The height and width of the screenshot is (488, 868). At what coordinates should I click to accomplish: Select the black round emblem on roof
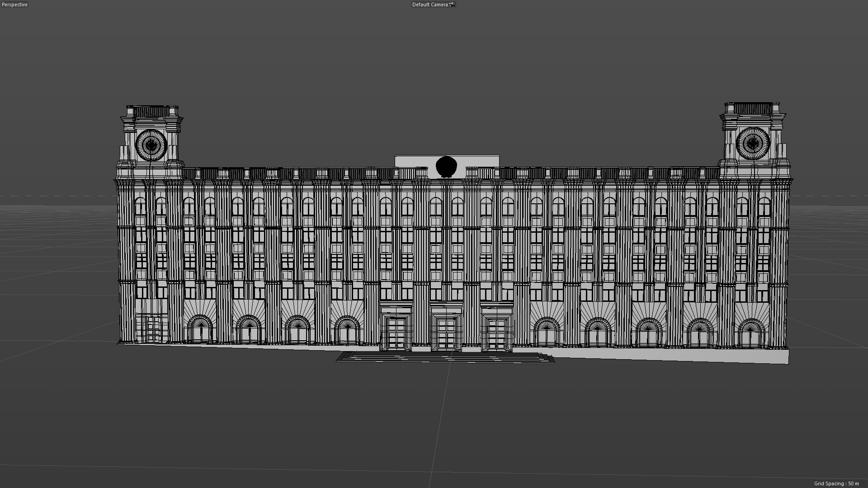[x=446, y=167]
